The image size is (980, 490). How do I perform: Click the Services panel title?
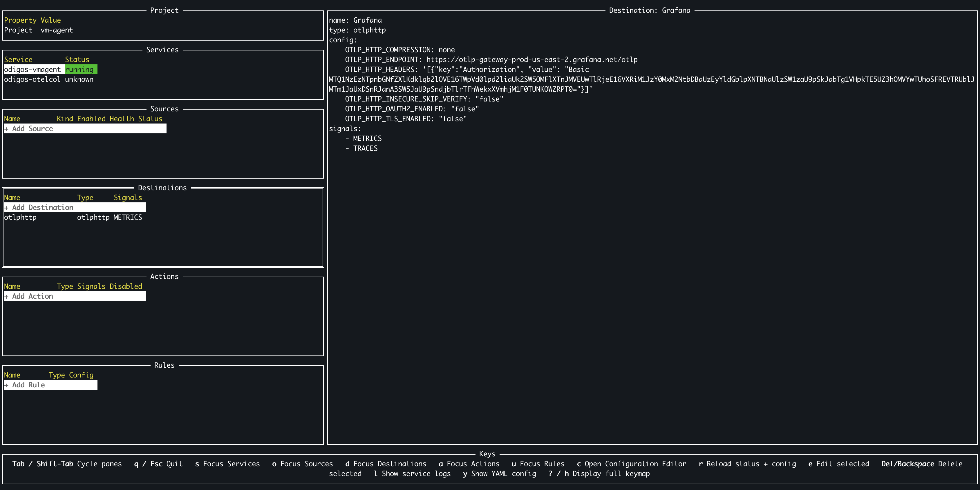162,50
